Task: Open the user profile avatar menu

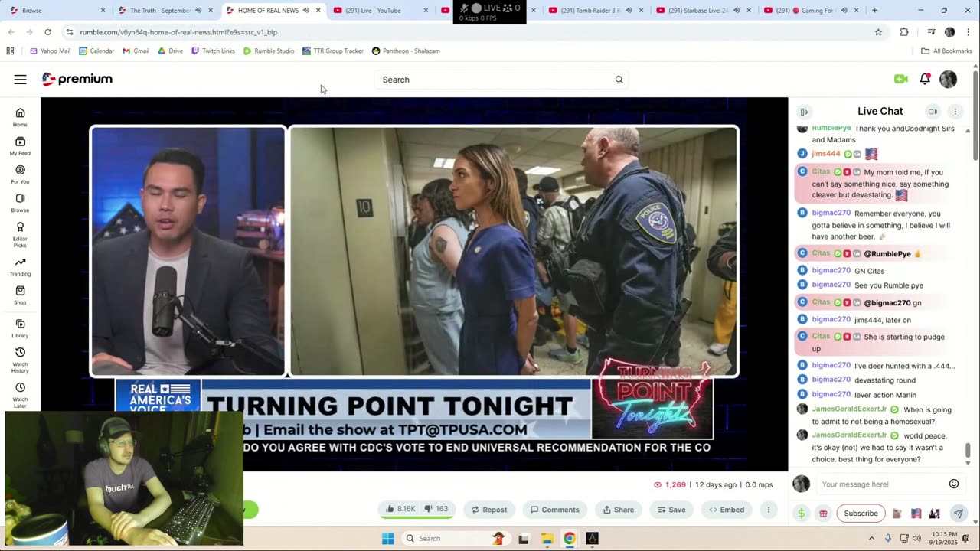Action: (948, 80)
